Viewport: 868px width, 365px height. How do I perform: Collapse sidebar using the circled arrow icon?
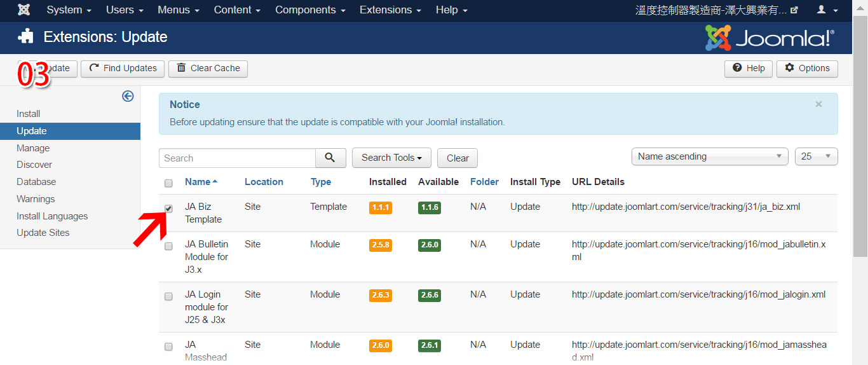[128, 96]
